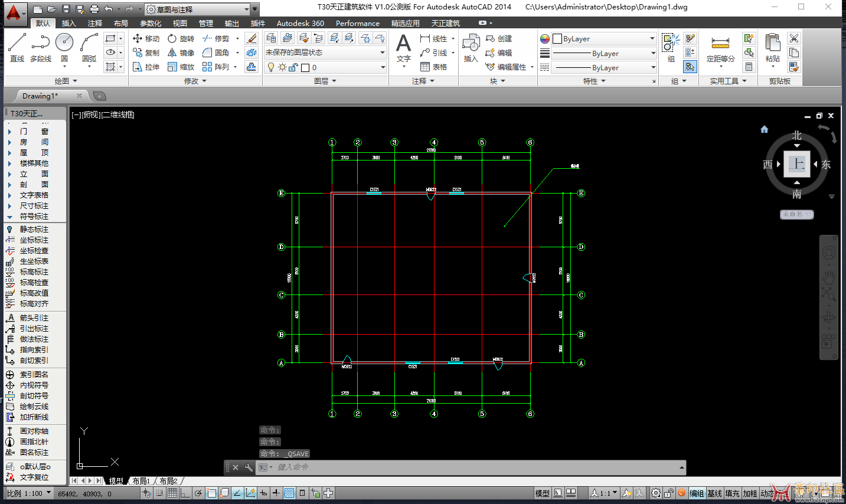Select the 圆 (Circle) tool

[64, 48]
